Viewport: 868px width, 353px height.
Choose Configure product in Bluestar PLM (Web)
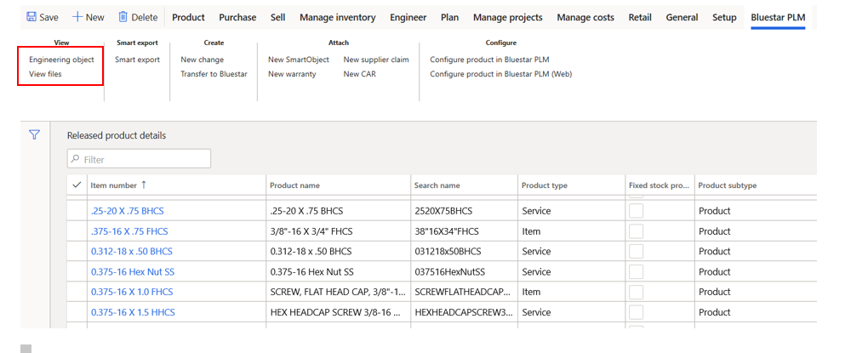click(500, 74)
